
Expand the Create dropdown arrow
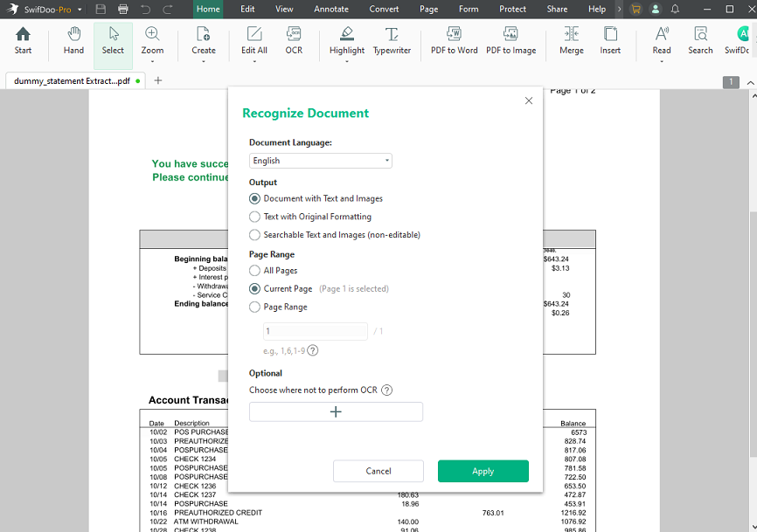pyautogui.click(x=204, y=62)
